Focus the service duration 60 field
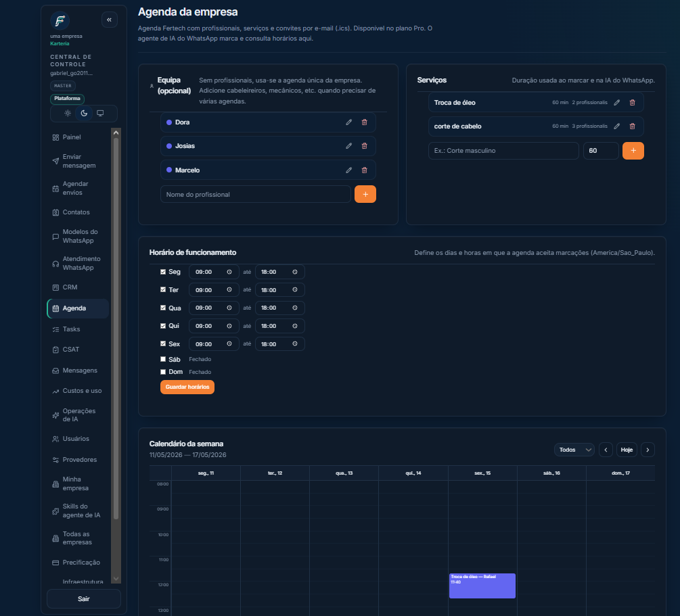The image size is (680, 616). pos(601,151)
